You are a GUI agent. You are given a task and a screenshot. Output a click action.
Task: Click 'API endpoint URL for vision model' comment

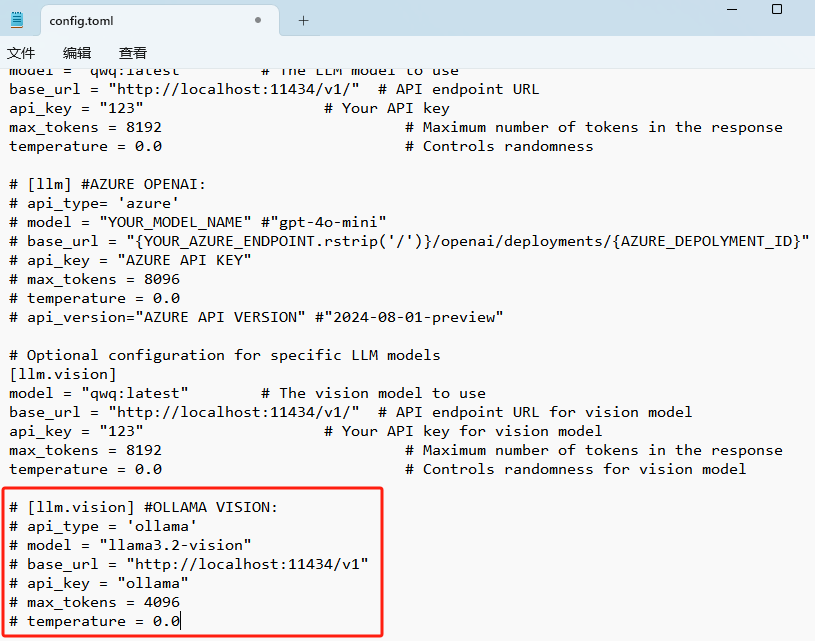pos(535,412)
